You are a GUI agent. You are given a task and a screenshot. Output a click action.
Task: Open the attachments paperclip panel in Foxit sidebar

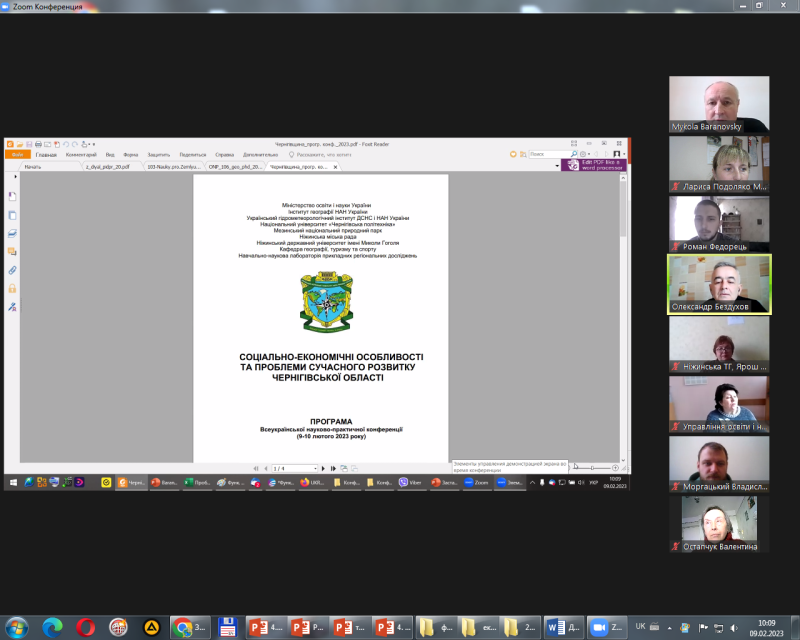tap(12, 270)
